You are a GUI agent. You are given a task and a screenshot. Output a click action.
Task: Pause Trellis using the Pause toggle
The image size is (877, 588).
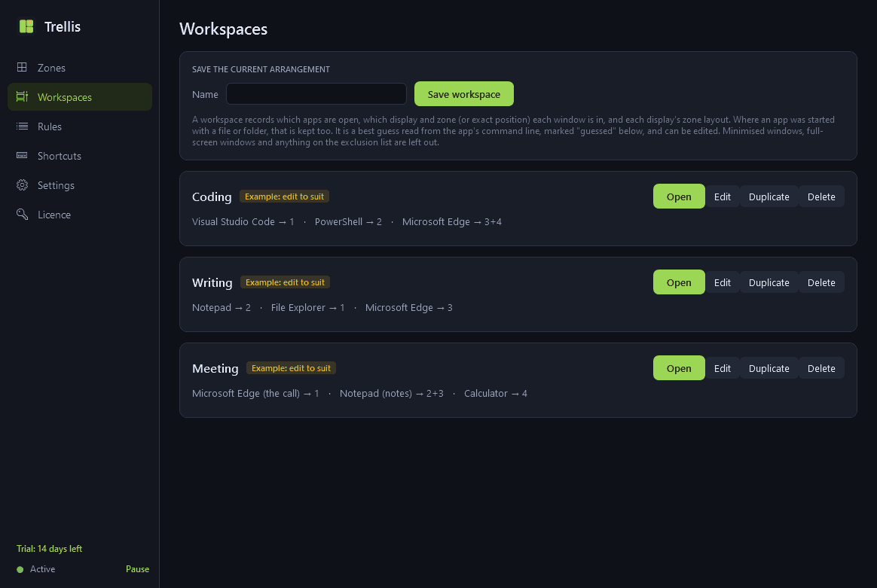[138, 569]
